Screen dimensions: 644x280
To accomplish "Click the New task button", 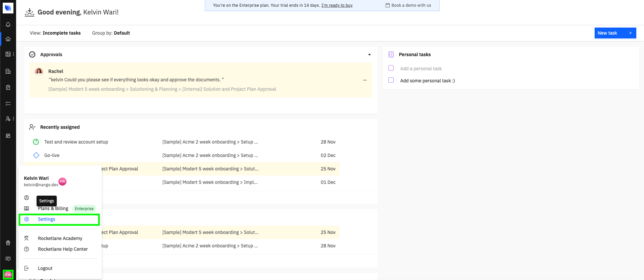I will tap(615, 33).
